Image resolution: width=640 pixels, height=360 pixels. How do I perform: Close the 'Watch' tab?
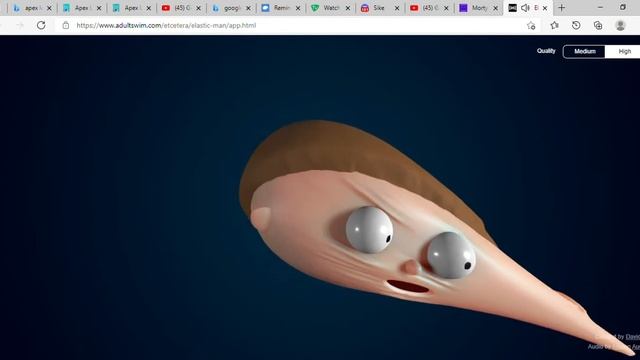348,8
